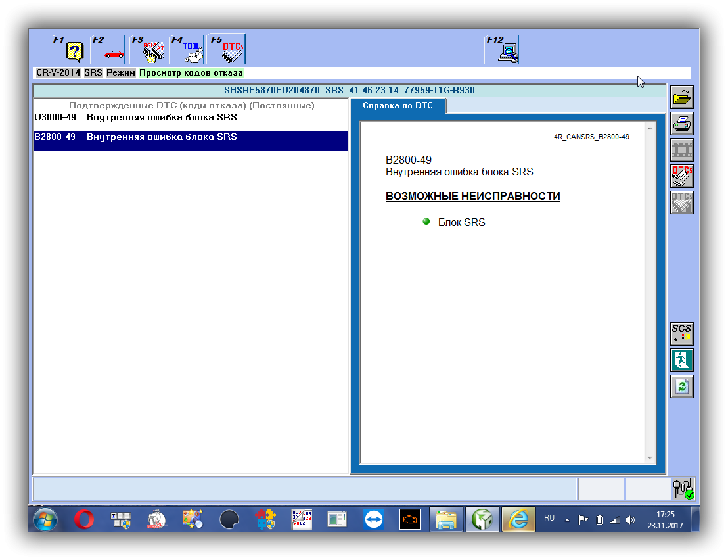Open the F1 help icon
The height and width of the screenshot is (560, 728).
click(x=68, y=49)
